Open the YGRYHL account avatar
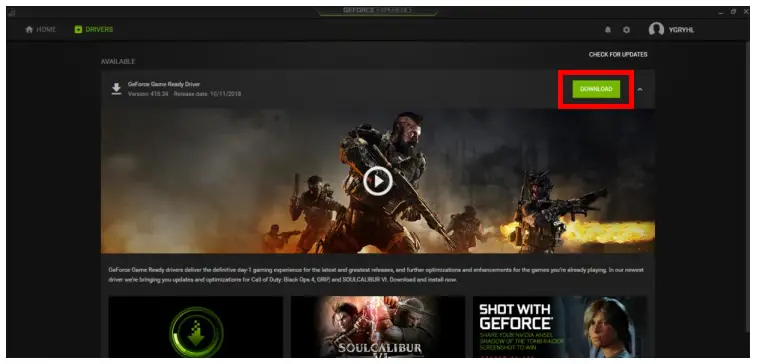The image size is (763, 364). coord(656,30)
